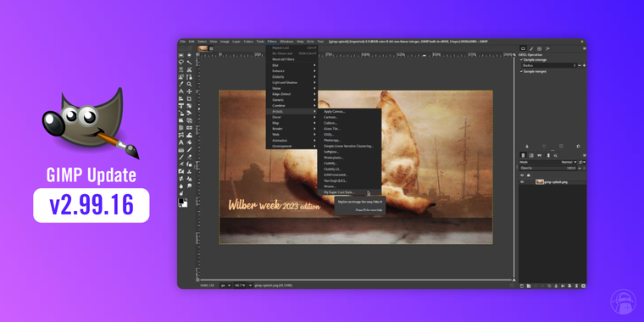Select the Color Picker eyedropper tool
The image size is (644, 322).
[x=181, y=84]
